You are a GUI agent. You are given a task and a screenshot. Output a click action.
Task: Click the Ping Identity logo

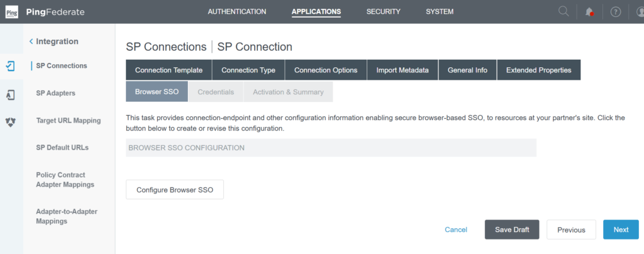pyautogui.click(x=11, y=12)
